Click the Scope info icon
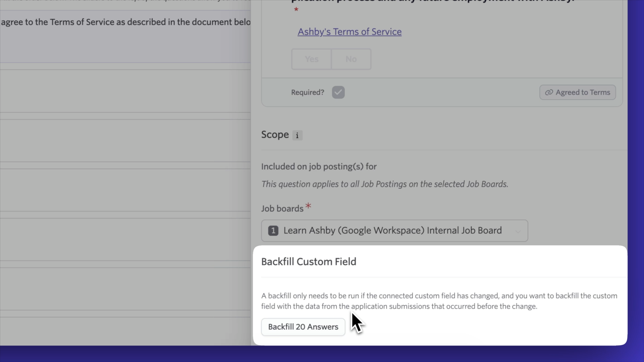644x362 pixels. (x=297, y=135)
